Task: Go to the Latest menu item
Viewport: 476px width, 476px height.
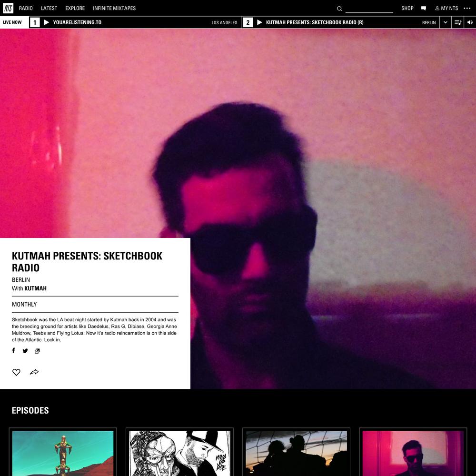Action: click(x=49, y=8)
